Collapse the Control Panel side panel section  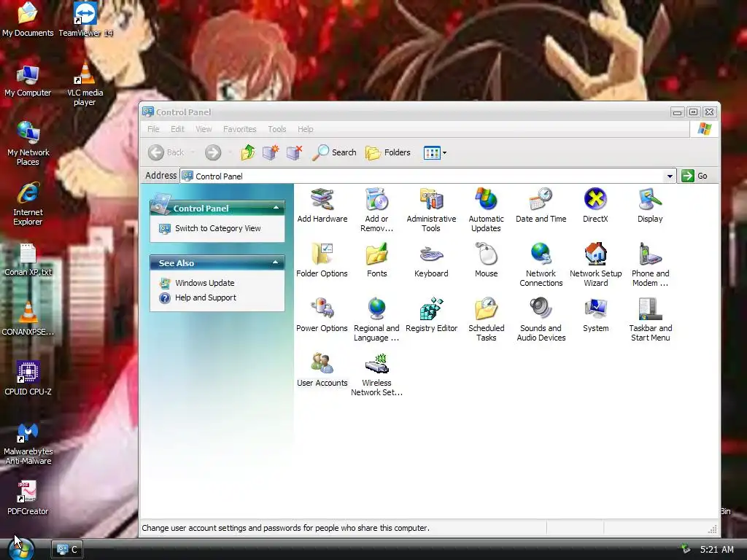tap(276, 208)
